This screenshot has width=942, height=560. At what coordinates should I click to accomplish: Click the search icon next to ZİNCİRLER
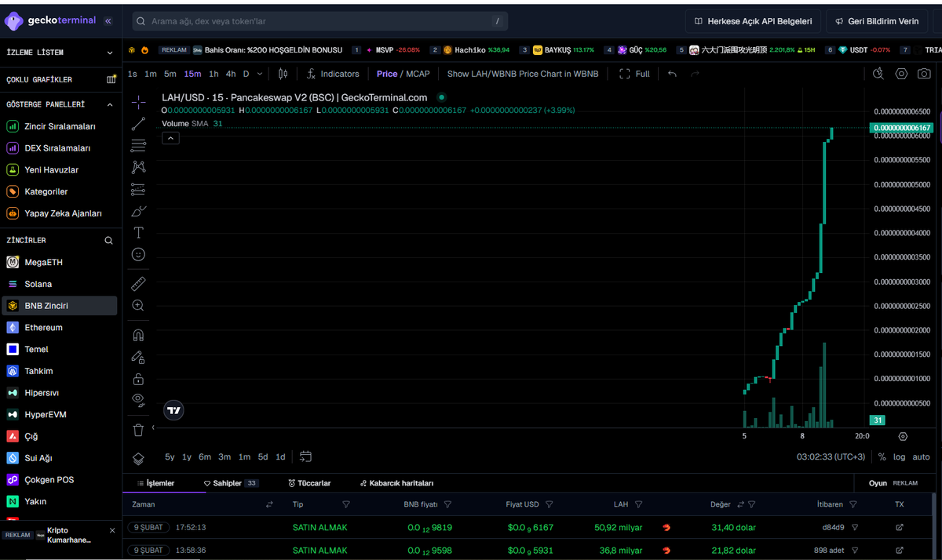coord(109,241)
